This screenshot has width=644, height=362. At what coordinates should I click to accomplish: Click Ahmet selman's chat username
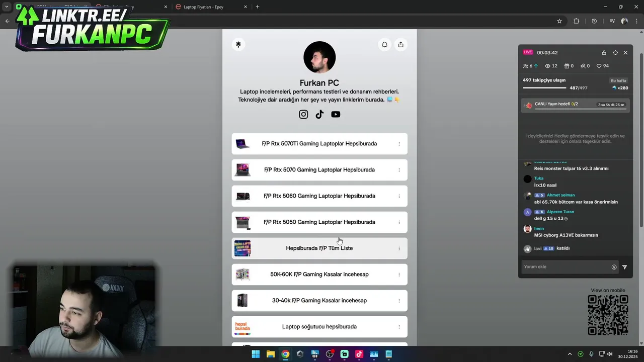coord(560,195)
